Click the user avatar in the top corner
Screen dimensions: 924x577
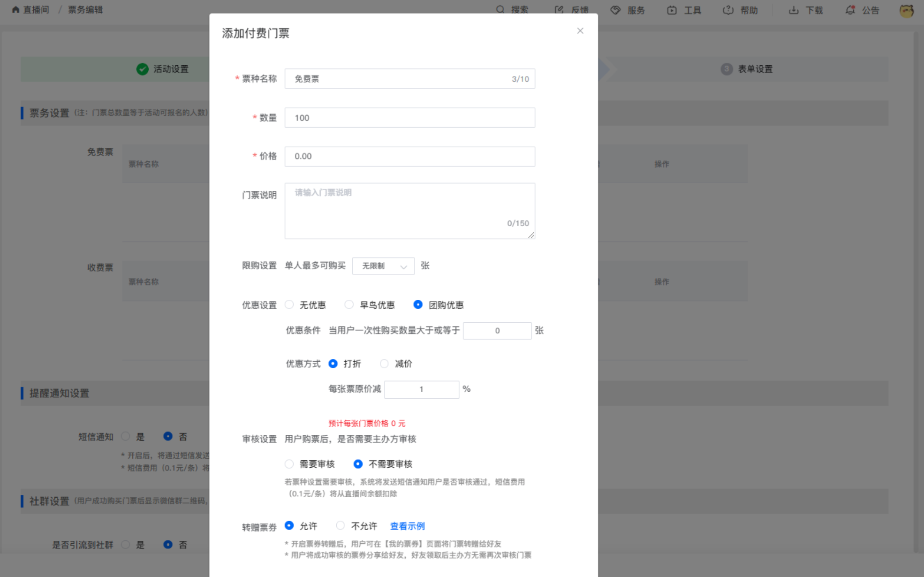906,10
